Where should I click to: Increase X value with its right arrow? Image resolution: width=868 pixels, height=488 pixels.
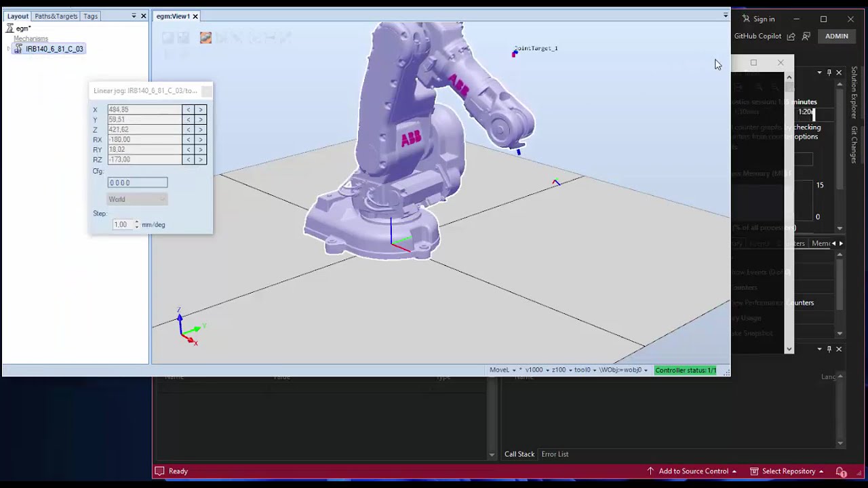200,109
